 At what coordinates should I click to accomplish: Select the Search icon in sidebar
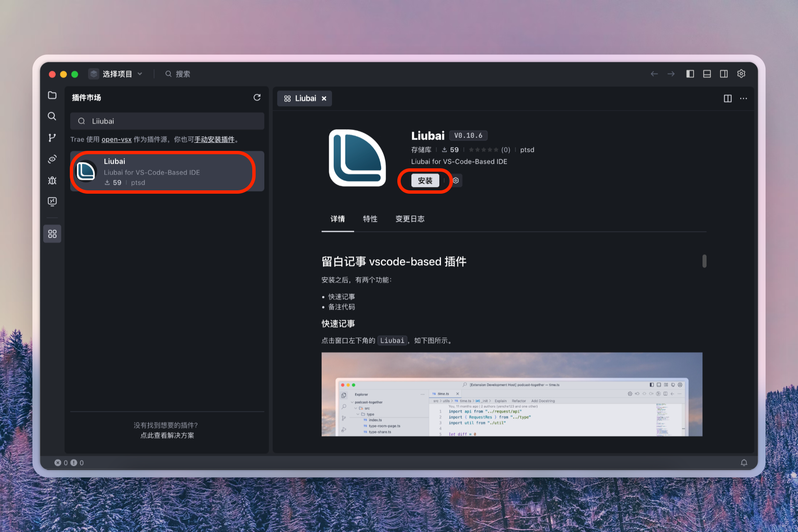52,116
